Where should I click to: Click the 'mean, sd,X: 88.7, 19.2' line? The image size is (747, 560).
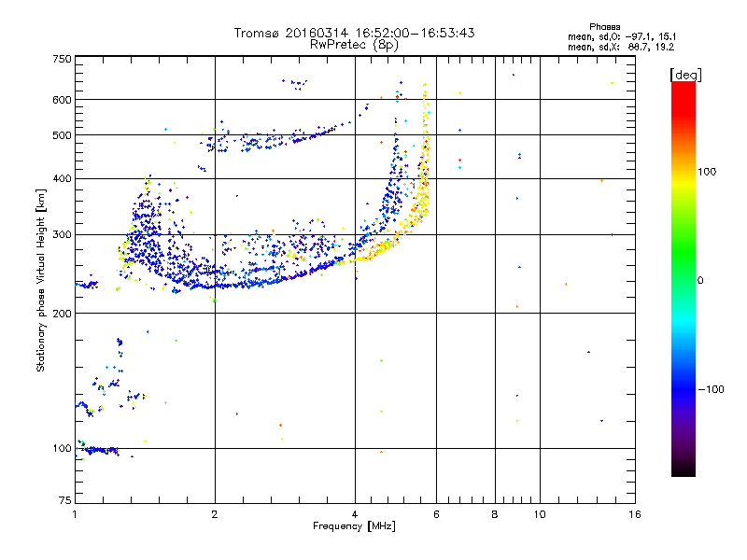coord(621,48)
